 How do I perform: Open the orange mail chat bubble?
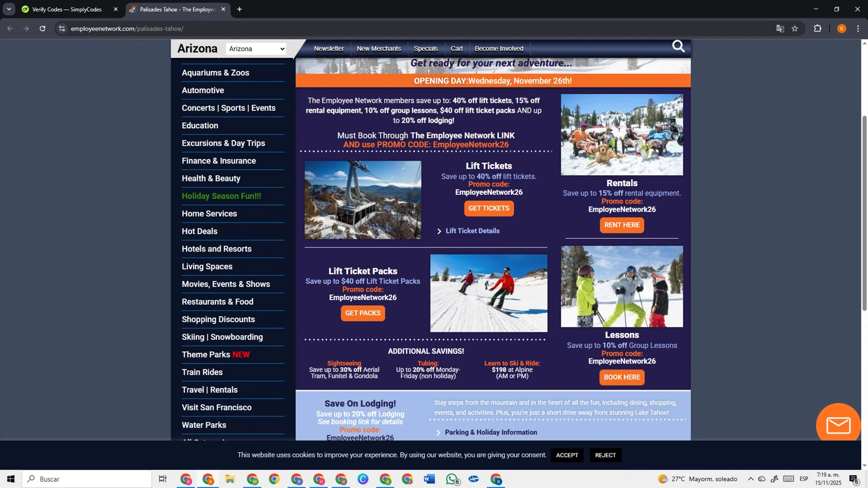coord(838,426)
